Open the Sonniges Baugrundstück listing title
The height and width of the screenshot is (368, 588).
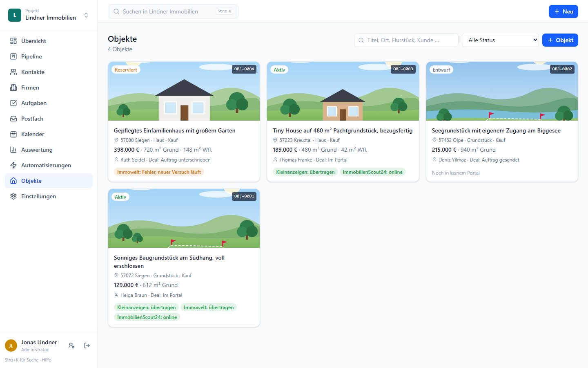[169, 262]
